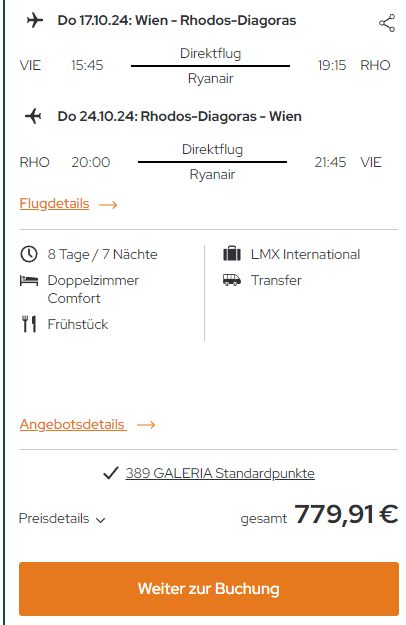Click the return flight airplane icon
This screenshot has height=625, width=406.
(33, 116)
